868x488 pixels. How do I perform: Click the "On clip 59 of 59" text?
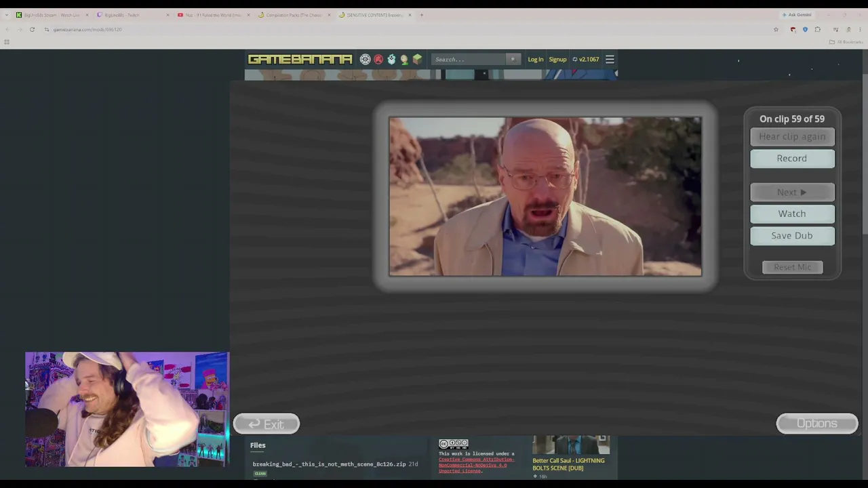[x=792, y=119]
